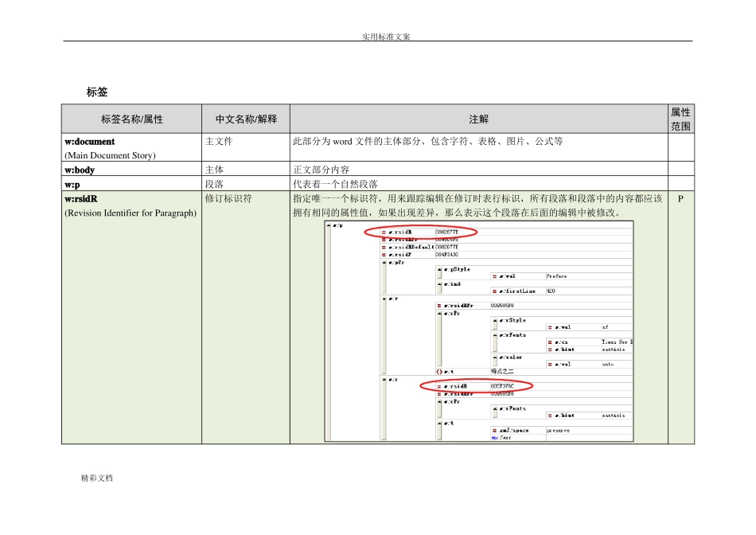Click attribute icon of w:val af

point(550,327)
